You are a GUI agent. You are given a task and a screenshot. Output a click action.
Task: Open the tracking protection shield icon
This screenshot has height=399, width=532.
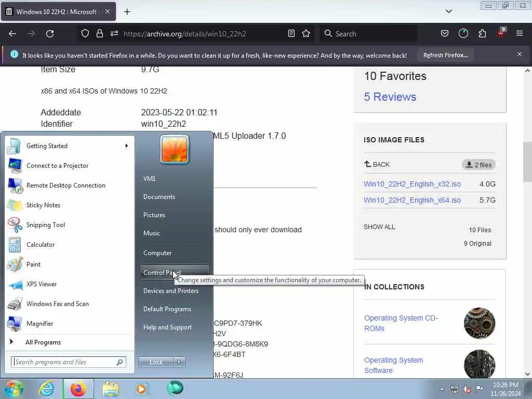85,34
